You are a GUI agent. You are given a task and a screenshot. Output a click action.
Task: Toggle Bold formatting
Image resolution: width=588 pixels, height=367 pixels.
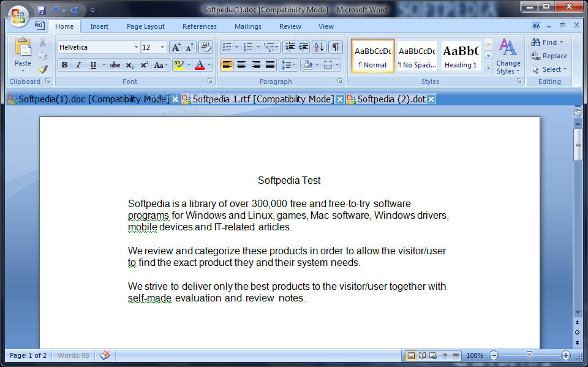(x=64, y=65)
